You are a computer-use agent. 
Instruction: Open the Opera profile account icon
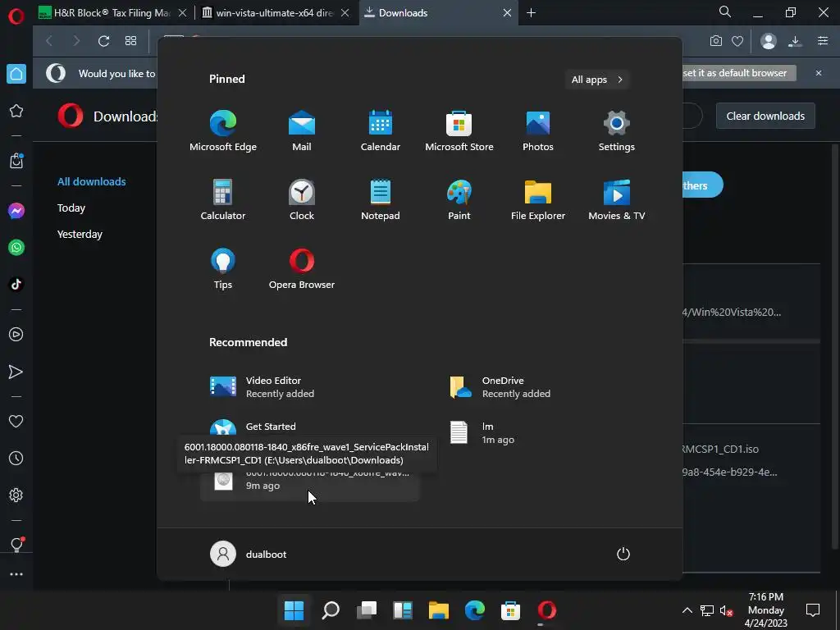[x=768, y=41]
